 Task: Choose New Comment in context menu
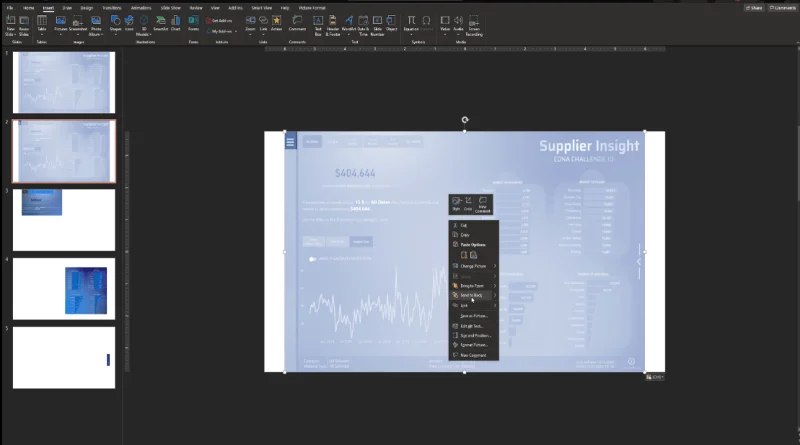point(473,355)
